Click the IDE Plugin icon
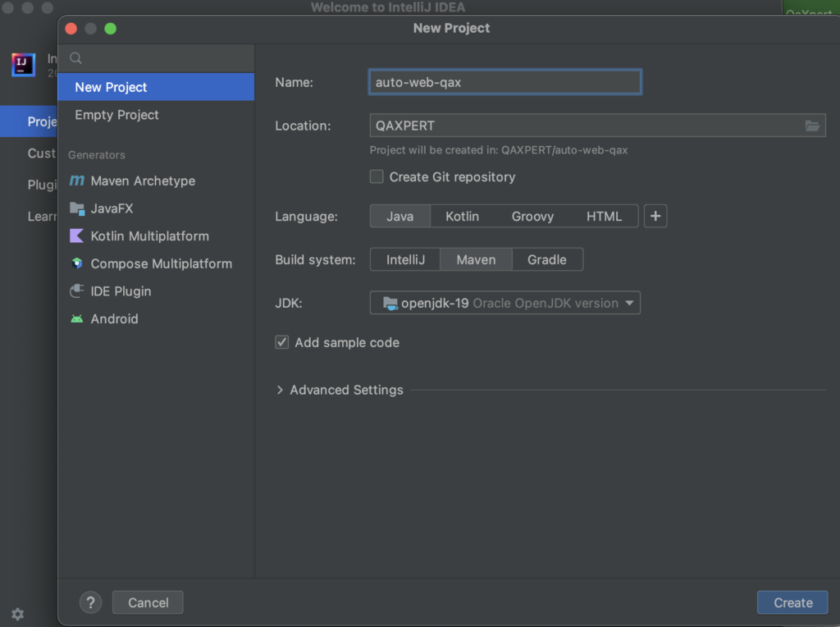 77,291
